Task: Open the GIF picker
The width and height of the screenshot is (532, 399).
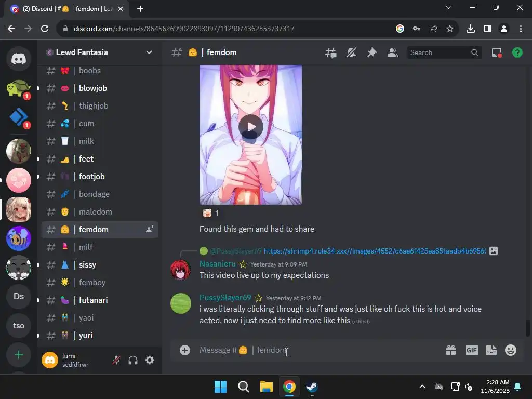Action: [x=471, y=350]
